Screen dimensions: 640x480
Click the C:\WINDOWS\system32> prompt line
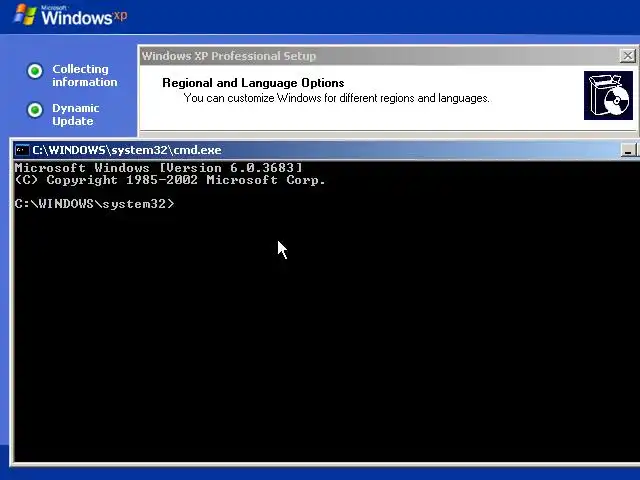94,204
